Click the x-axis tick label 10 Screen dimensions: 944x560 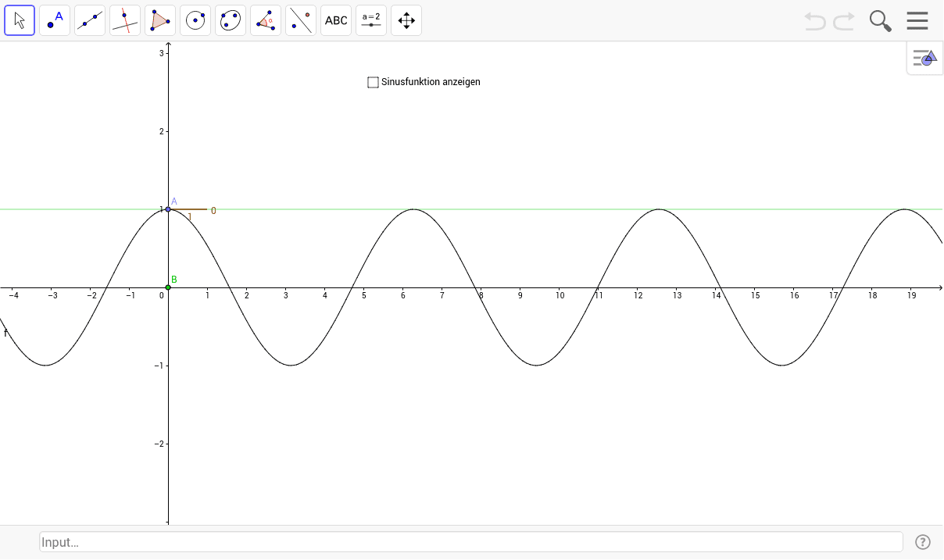pyautogui.click(x=560, y=295)
